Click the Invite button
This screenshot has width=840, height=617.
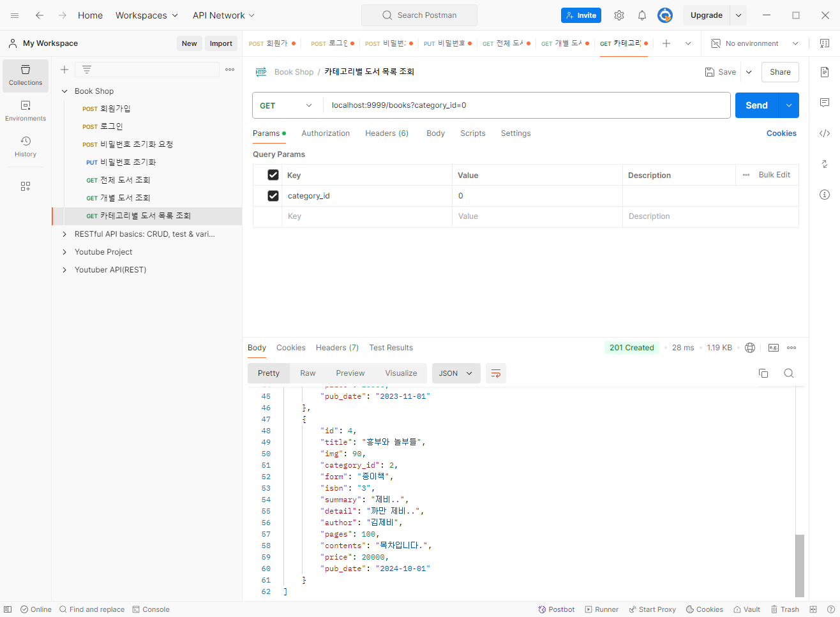[581, 15]
